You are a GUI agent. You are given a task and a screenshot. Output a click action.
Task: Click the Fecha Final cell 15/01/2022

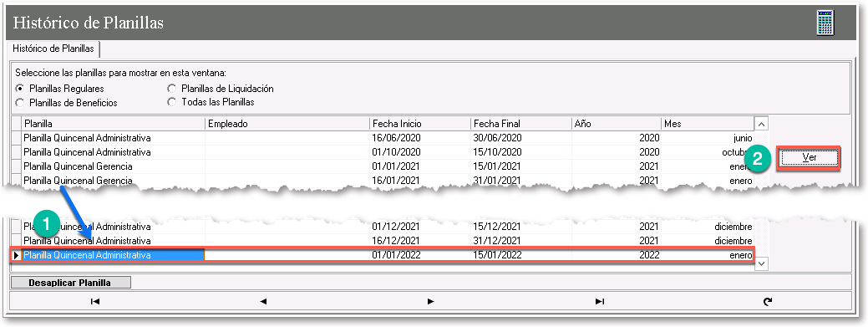pos(521,255)
